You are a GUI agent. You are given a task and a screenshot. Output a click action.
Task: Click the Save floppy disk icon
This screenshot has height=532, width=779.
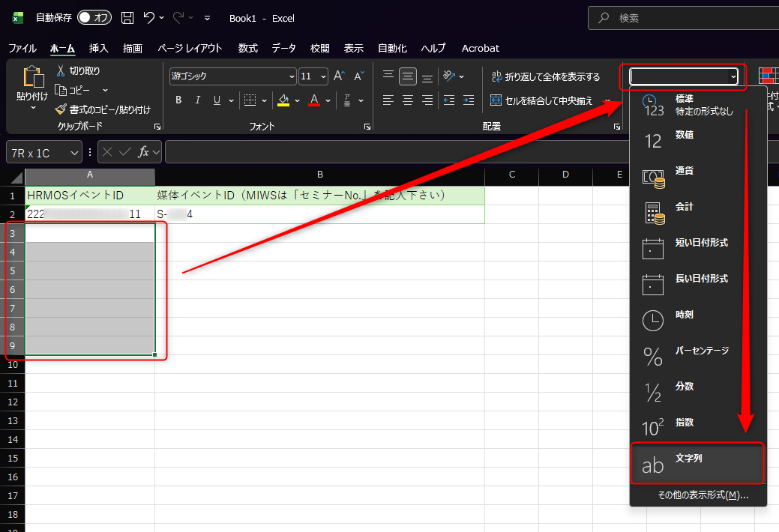(x=127, y=18)
